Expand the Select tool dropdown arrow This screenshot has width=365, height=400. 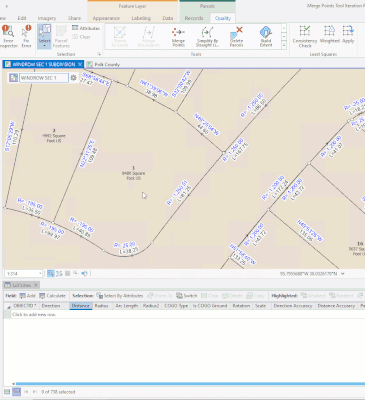[x=44, y=46]
